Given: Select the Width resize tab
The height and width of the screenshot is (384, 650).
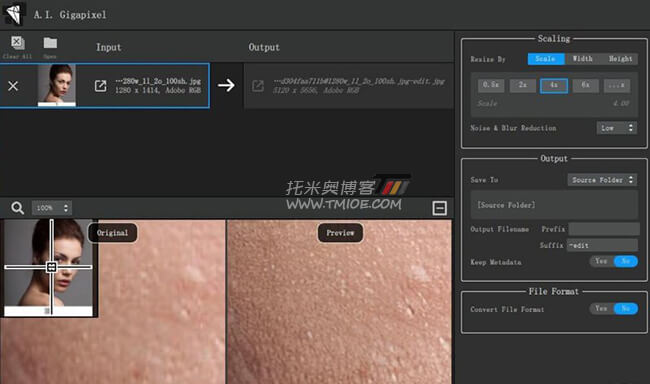Looking at the screenshot, I should [x=582, y=59].
